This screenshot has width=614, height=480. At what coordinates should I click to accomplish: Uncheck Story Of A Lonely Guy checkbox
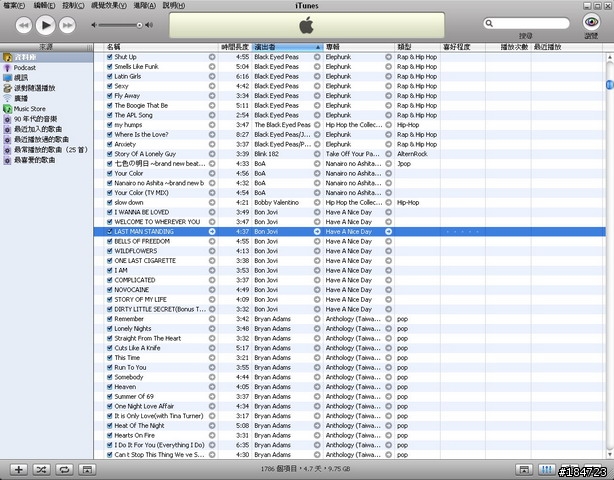(110, 154)
